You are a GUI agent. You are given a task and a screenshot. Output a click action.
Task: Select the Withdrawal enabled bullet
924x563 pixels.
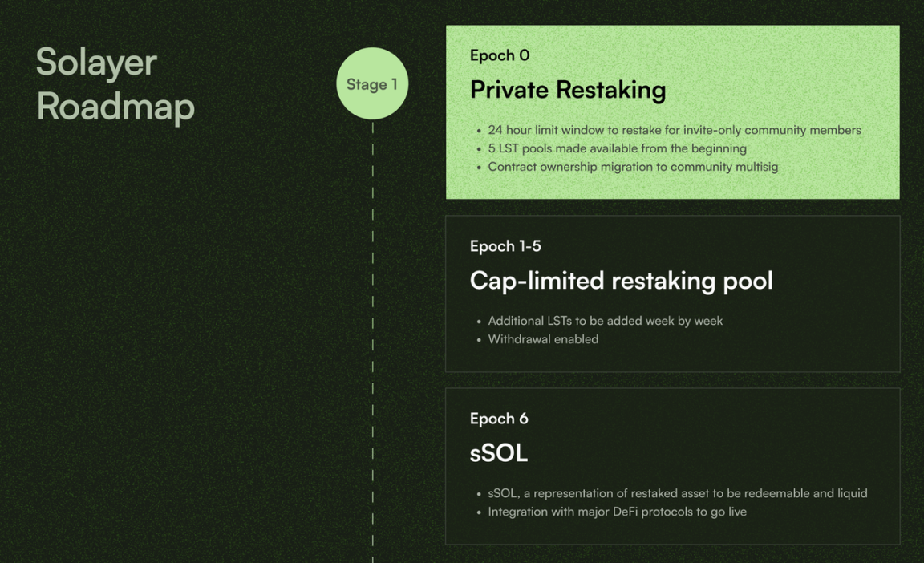point(543,339)
